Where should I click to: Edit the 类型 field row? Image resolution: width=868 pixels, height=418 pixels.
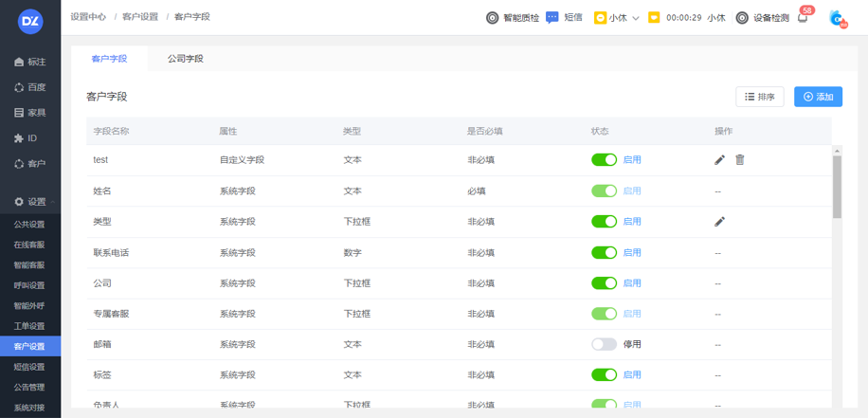(719, 222)
